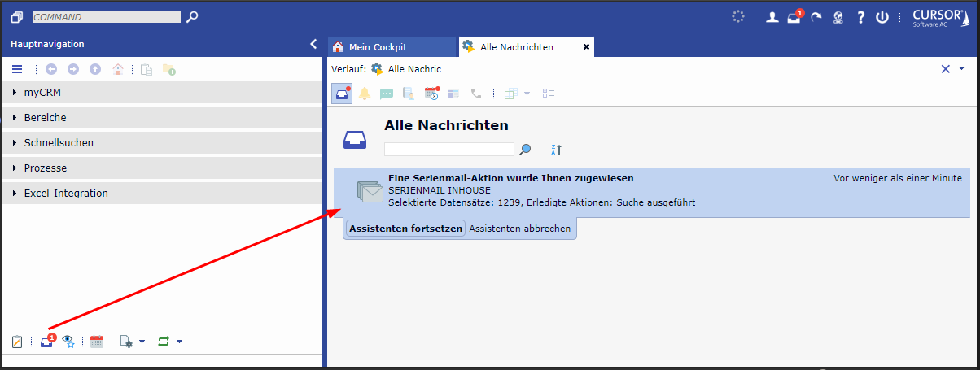Screen dimensions: 980x370
Task: Open the dropdown beside green sync arrows
Action: (x=179, y=342)
